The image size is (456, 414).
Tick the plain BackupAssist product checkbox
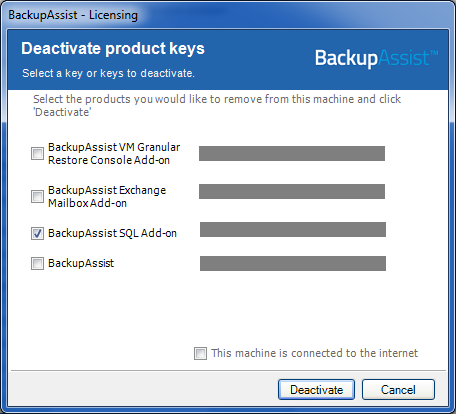[x=37, y=263]
